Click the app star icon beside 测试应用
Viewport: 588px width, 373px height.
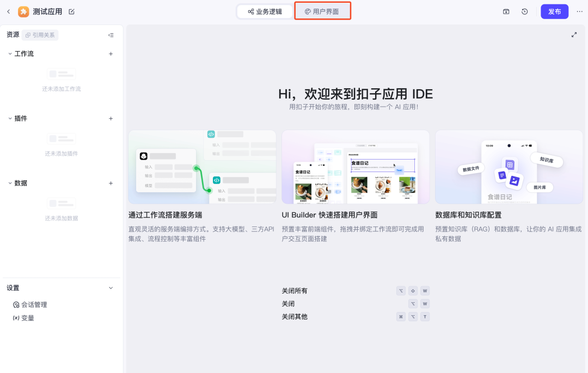(x=23, y=11)
